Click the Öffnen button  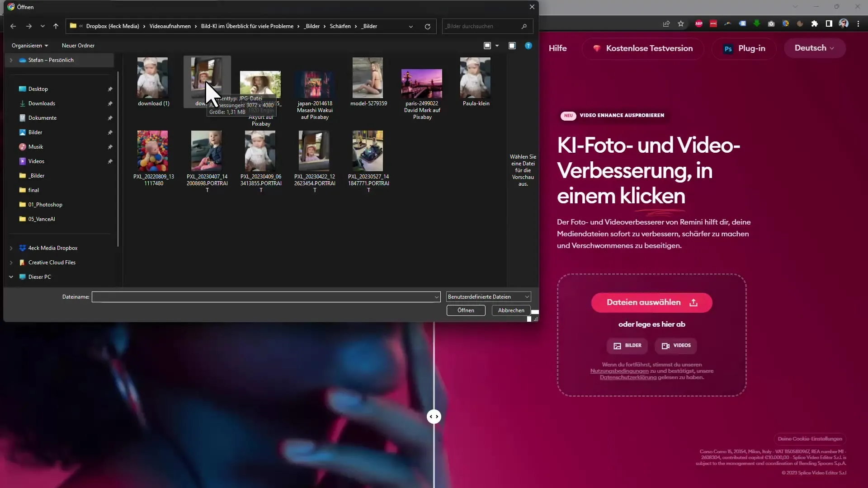(x=466, y=310)
